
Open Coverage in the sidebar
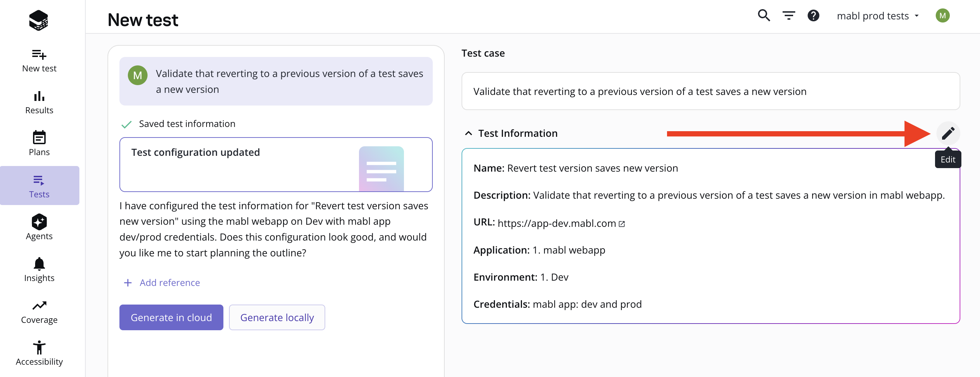click(39, 312)
